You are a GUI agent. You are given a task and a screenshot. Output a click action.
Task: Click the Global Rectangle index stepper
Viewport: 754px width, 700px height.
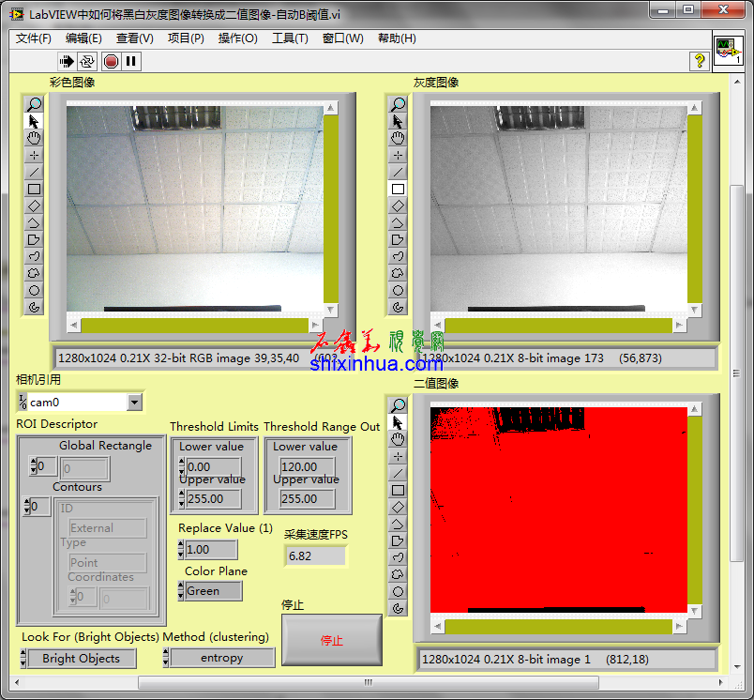click(33, 466)
